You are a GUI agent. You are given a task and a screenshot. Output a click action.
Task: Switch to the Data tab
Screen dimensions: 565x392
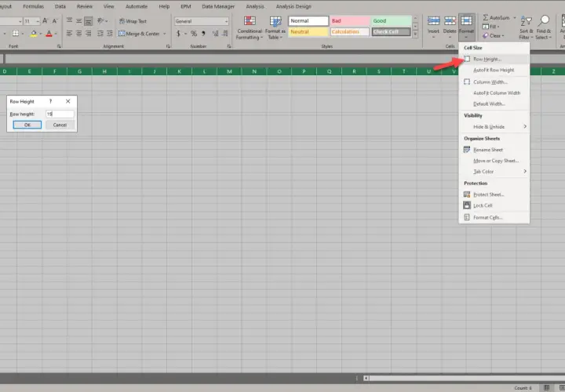pos(60,6)
